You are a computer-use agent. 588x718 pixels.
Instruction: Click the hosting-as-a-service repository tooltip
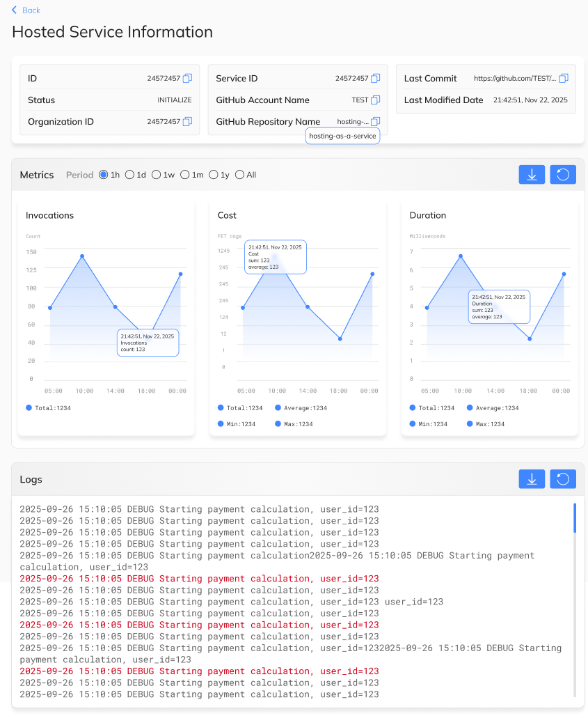[342, 136]
